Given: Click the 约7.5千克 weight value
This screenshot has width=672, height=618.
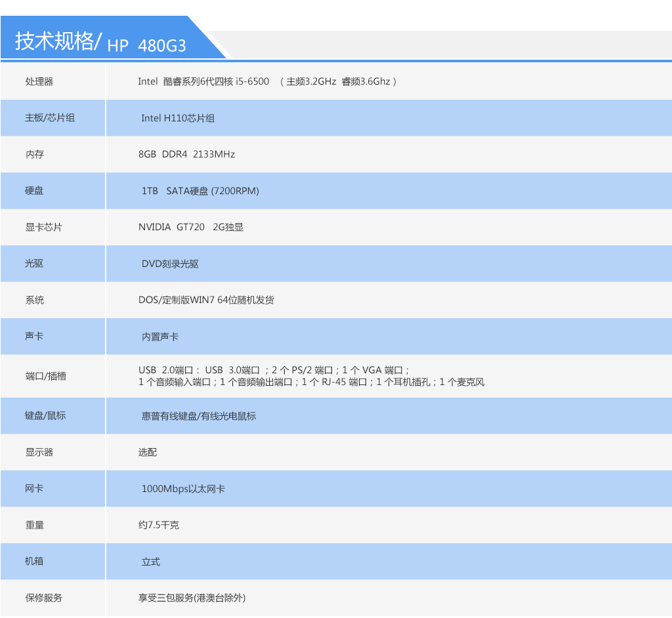Looking at the screenshot, I should point(159,525).
